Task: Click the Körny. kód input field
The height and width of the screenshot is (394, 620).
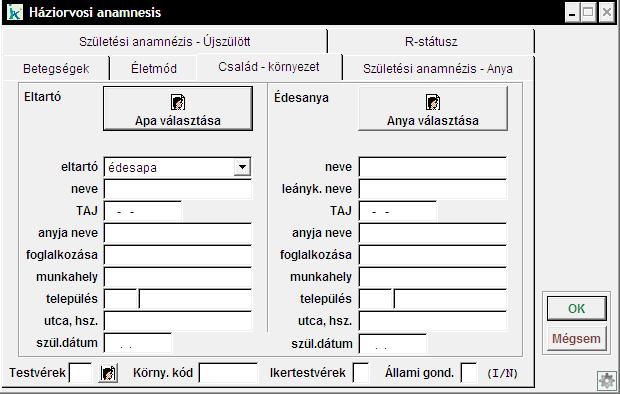Action: [228, 373]
